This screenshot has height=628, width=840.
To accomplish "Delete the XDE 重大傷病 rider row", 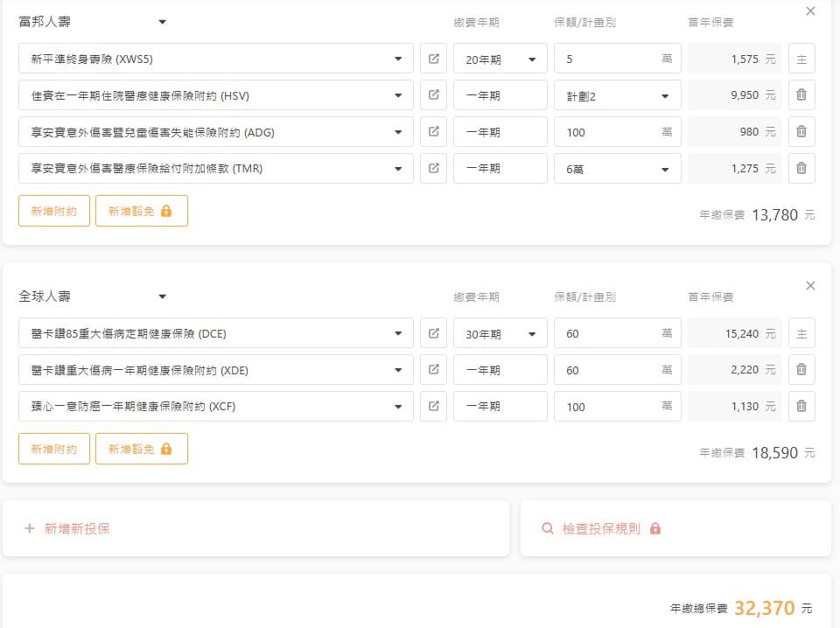I will click(x=801, y=370).
